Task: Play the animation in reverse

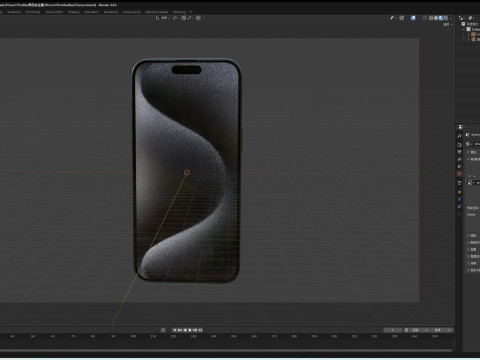Action: pyautogui.click(x=185, y=330)
